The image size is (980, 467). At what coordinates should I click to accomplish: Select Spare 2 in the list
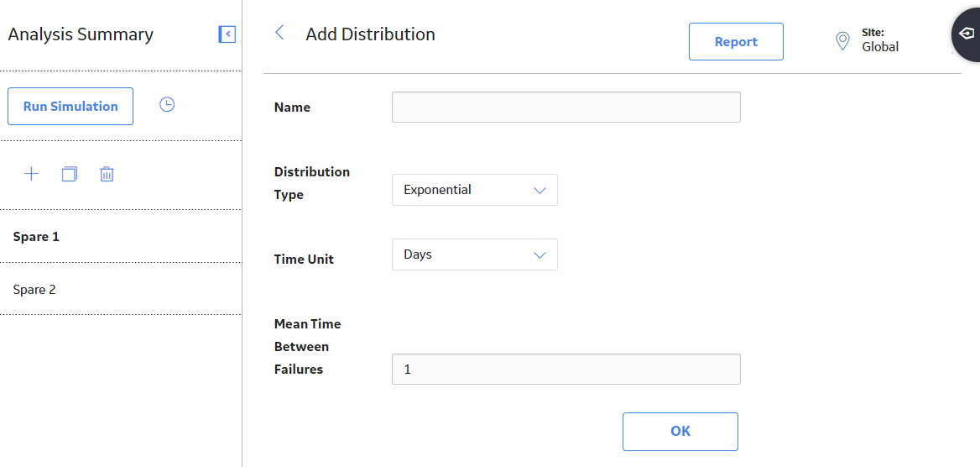(121, 289)
